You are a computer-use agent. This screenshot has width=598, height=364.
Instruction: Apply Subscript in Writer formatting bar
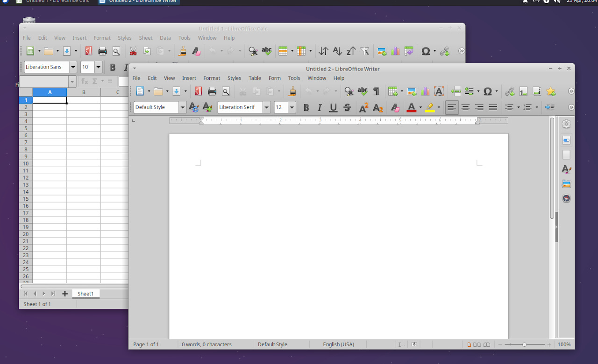point(378,108)
